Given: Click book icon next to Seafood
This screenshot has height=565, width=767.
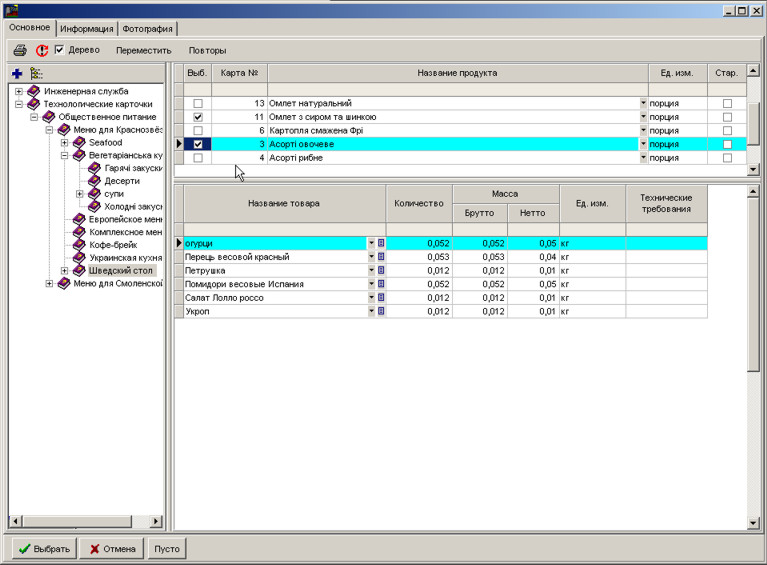Looking at the screenshot, I should click(79, 143).
